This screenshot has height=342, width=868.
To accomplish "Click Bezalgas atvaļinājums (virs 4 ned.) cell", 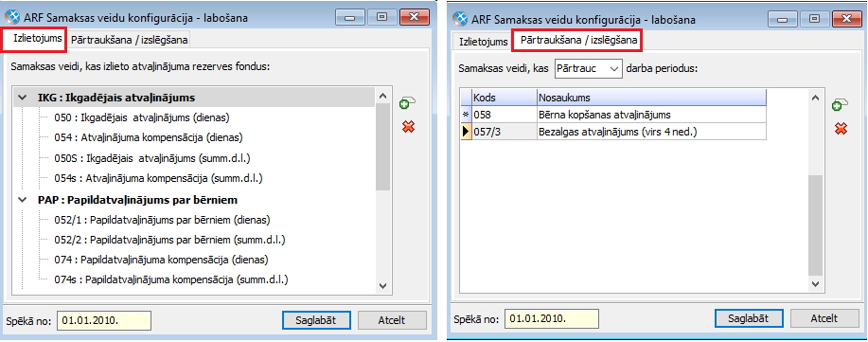I will click(x=651, y=132).
